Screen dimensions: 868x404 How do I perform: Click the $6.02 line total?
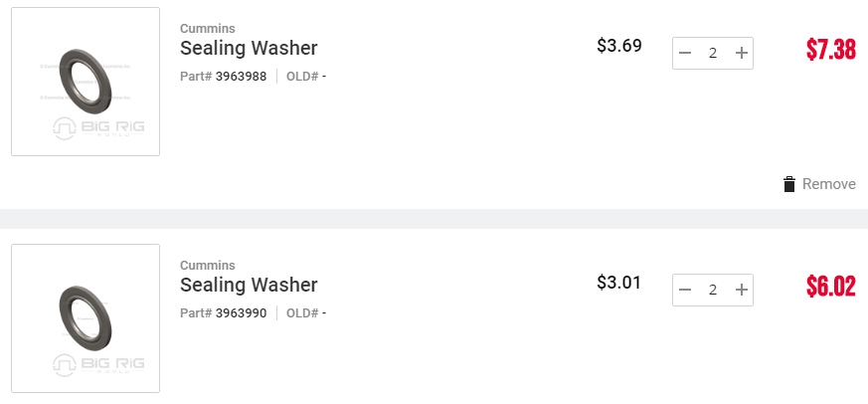click(831, 286)
